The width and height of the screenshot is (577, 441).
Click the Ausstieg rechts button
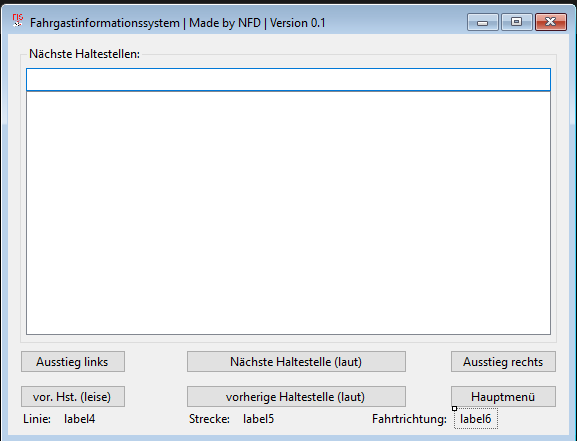pyautogui.click(x=503, y=361)
